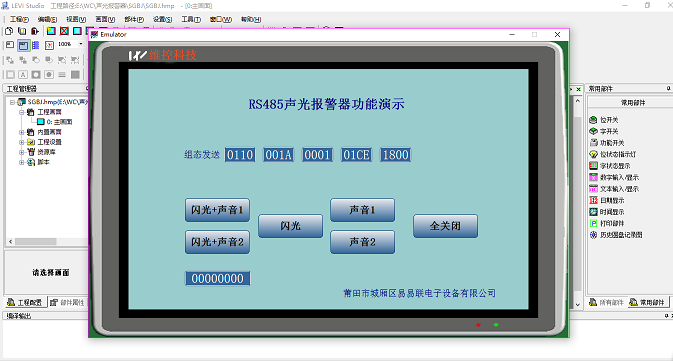Click the 00000000 numeric field
Viewport: 673px width, 361px height.
(x=217, y=279)
